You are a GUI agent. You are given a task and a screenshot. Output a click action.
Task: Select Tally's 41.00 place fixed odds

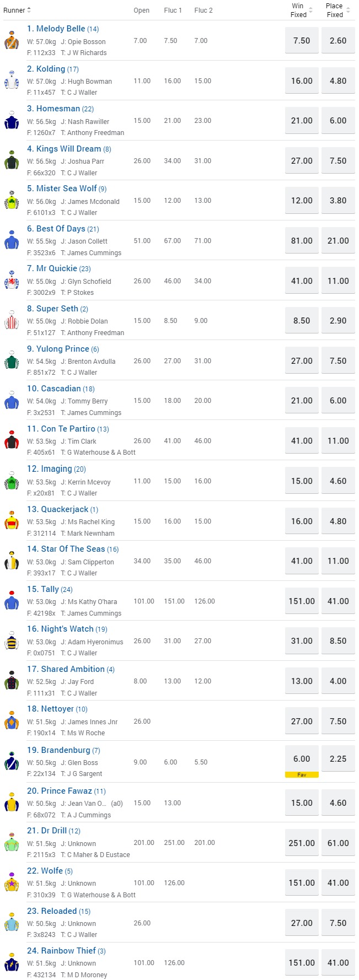pos(338,601)
